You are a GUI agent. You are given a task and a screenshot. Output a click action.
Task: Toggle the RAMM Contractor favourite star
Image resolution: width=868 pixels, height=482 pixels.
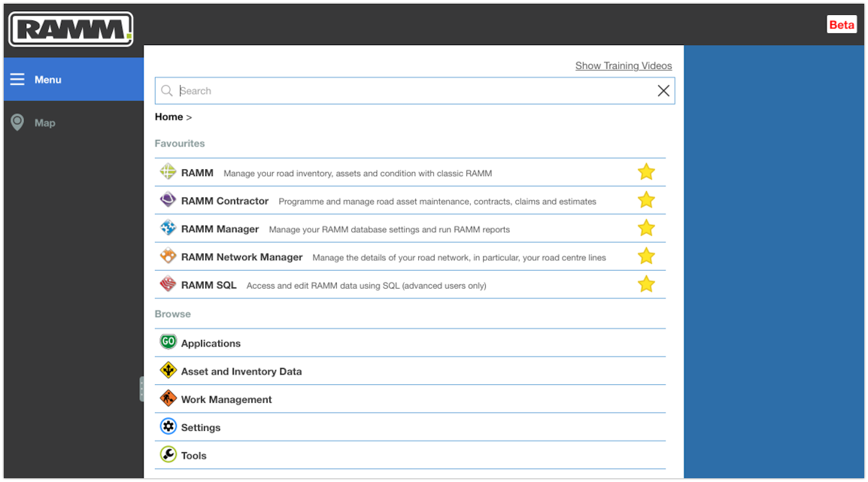point(646,200)
